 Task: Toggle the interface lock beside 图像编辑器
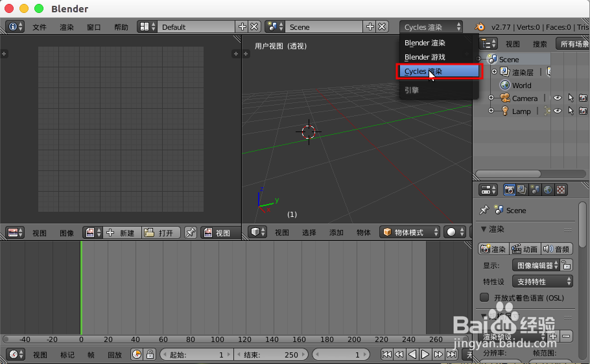tap(566, 265)
